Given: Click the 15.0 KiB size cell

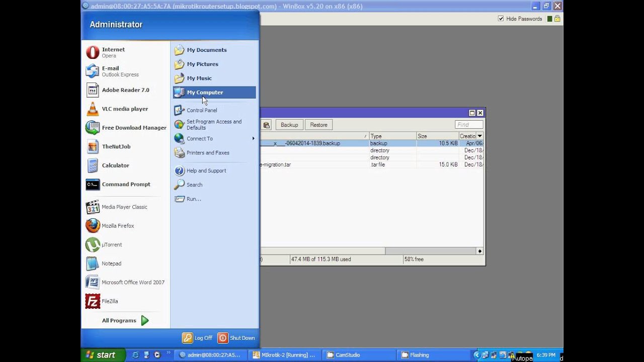Looking at the screenshot, I should (x=437, y=164).
